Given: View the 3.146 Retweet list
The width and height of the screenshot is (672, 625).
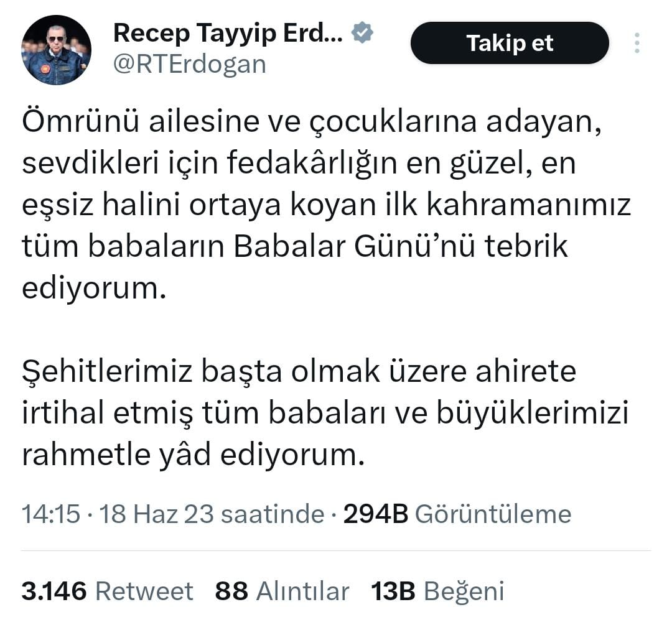Looking at the screenshot, I should (x=107, y=591).
